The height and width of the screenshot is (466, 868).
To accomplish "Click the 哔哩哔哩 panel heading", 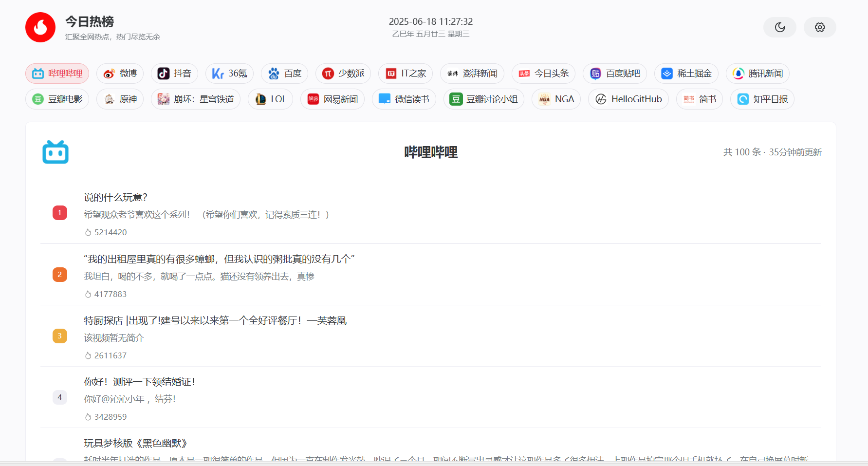I will pyautogui.click(x=431, y=152).
